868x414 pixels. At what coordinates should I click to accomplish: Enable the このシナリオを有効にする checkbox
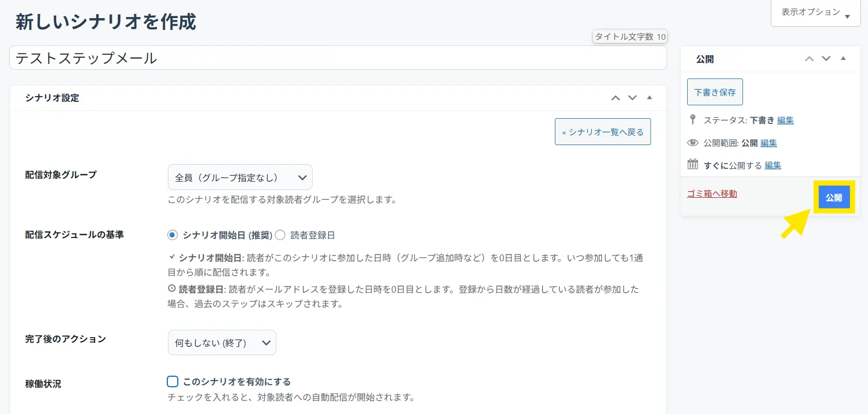click(x=173, y=381)
